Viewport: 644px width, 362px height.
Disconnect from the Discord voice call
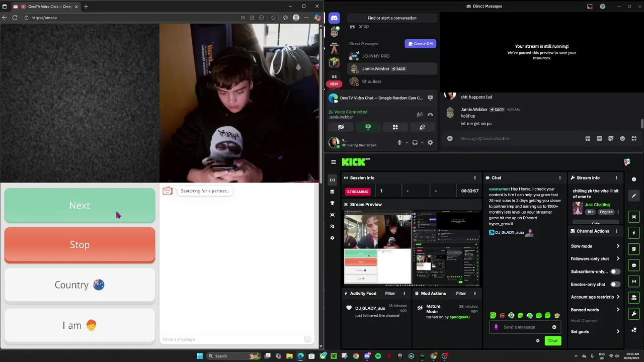[430, 115]
